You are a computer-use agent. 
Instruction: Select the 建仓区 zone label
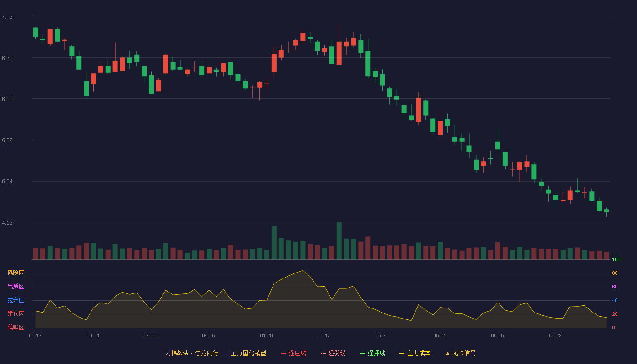(x=16, y=314)
